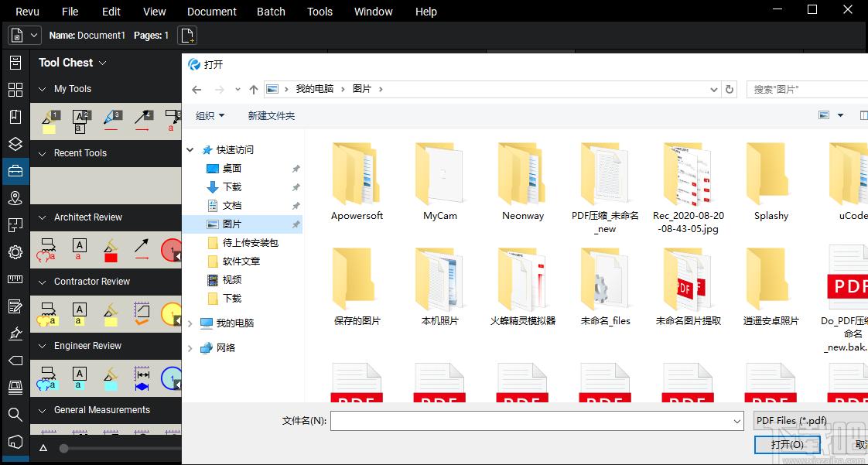Open the Places location-pin sidebar panel
Screen dimensions: 868x465
click(15, 198)
